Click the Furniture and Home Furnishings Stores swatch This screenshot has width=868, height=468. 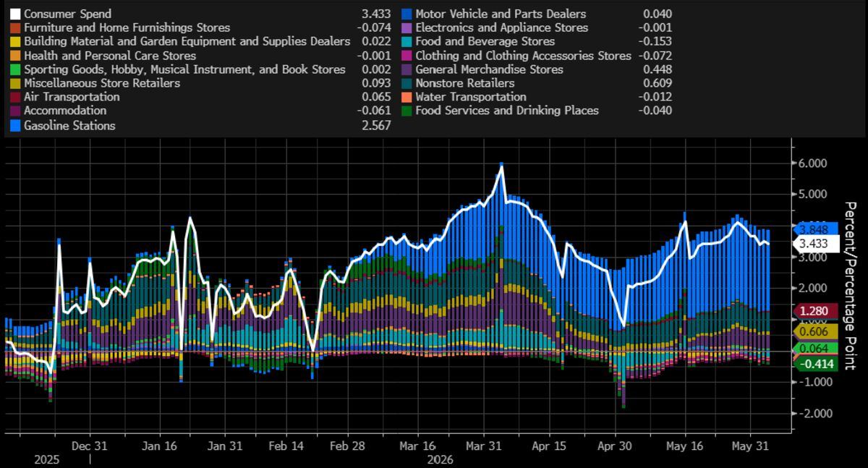[x=15, y=27]
